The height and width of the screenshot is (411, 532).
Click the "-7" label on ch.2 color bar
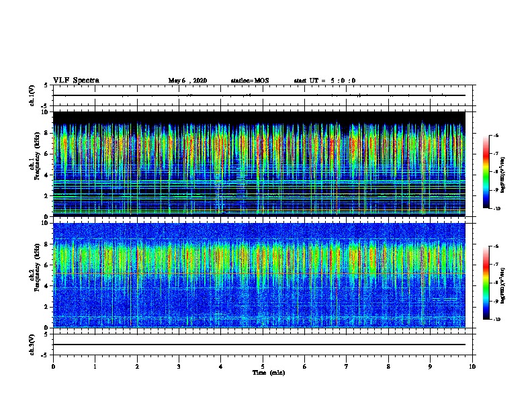point(496,265)
